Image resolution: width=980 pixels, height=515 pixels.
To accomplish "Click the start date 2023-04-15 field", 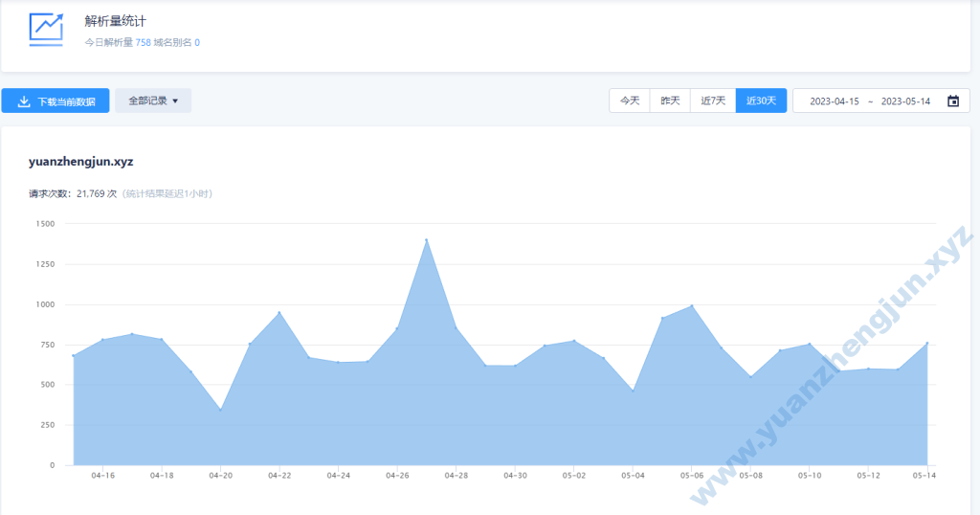I will pyautogui.click(x=835, y=101).
